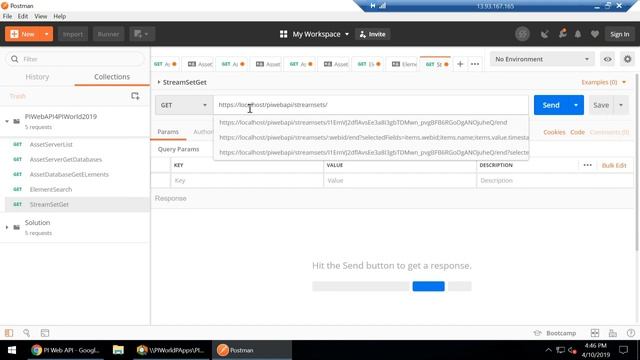Click the request URL field
This screenshot has height=360, width=640.
click(371, 105)
